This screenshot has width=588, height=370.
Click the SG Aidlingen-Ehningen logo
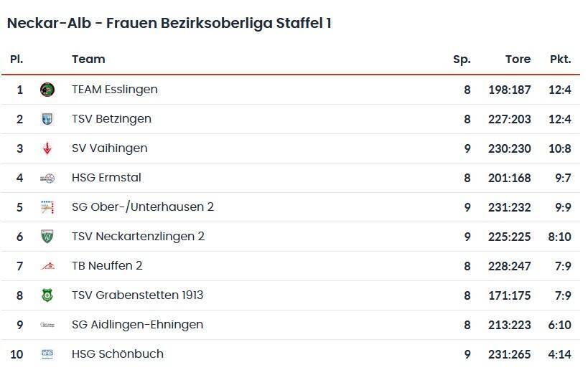(47, 325)
